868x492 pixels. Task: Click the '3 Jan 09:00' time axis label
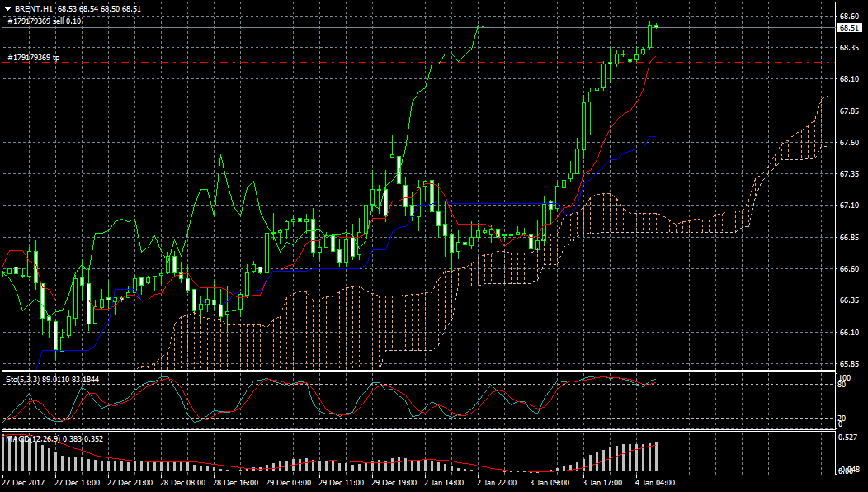coord(550,483)
